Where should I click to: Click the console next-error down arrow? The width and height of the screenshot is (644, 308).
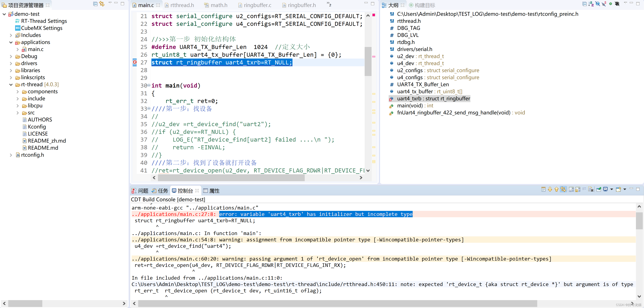[x=550, y=189]
